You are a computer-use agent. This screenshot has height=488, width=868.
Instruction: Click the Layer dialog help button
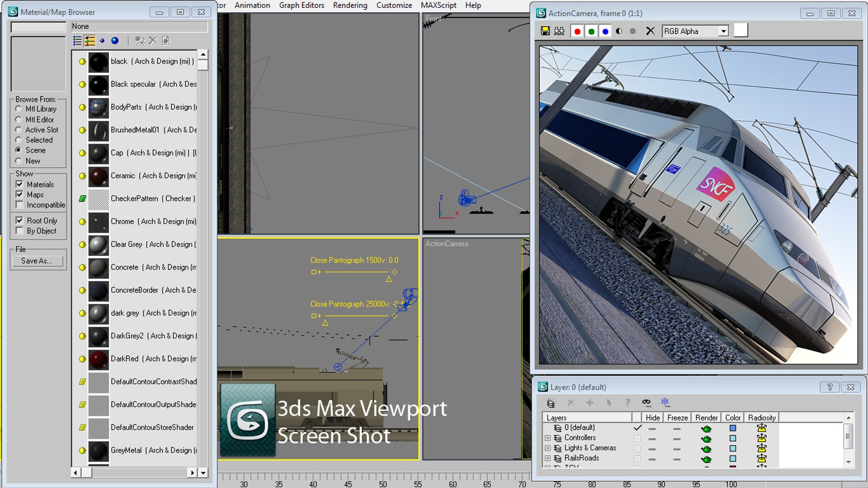(830, 387)
